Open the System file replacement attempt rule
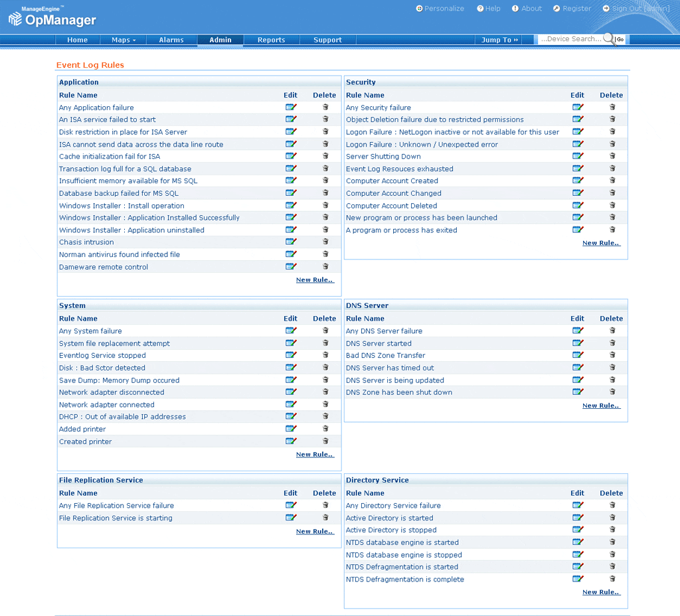Viewport: 680px width, 616px height. (114, 343)
